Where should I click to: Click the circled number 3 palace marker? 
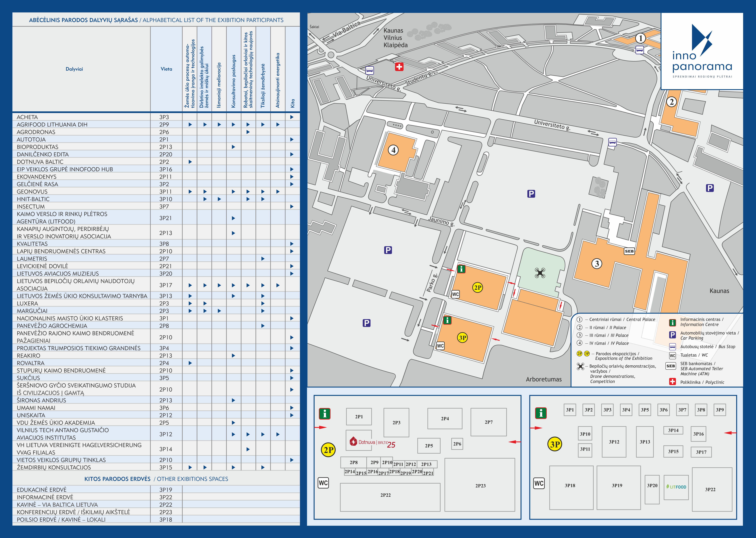pyautogui.click(x=597, y=264)
